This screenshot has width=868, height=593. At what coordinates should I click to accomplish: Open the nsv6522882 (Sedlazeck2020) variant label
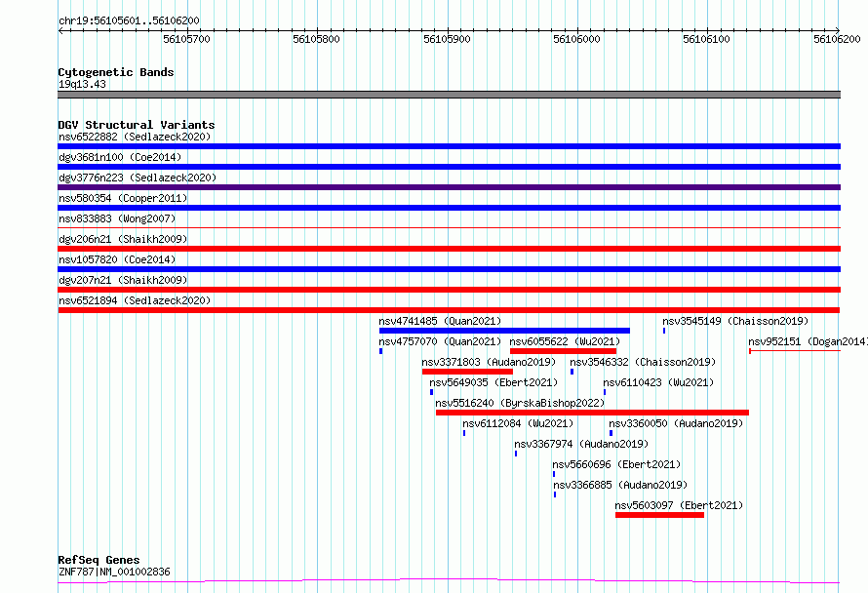click(x=135, y=137)
